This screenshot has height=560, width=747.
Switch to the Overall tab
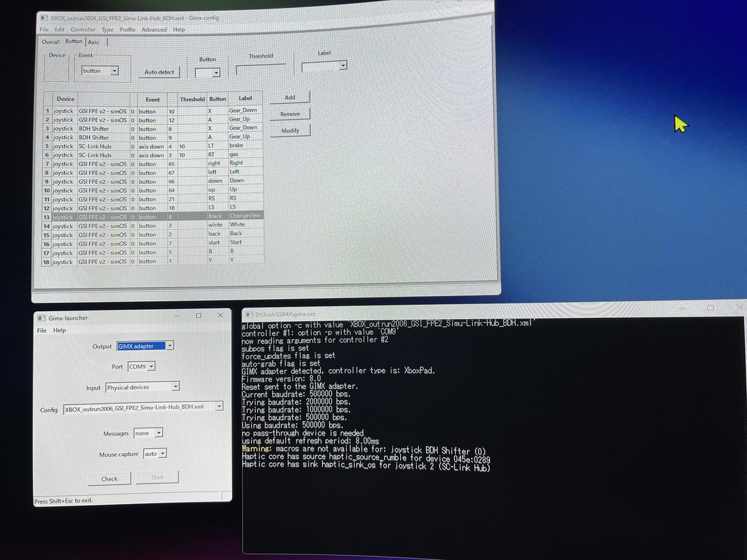coord(51,42)
